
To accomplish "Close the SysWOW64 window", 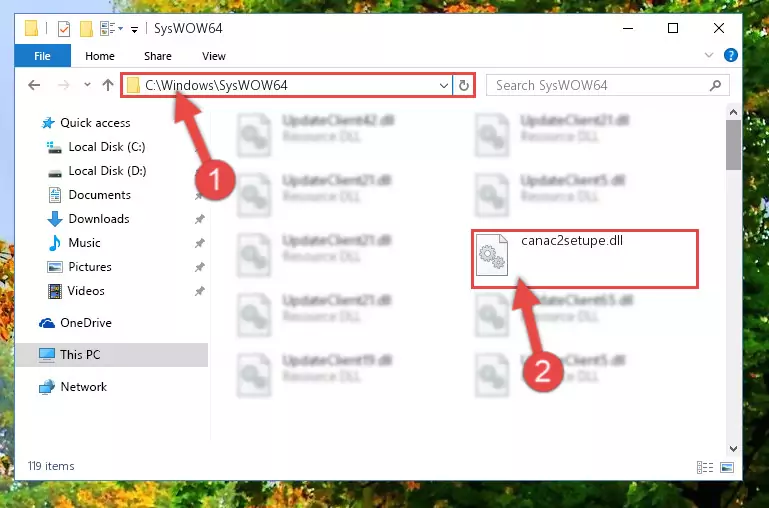I will [x=718, y=28].
